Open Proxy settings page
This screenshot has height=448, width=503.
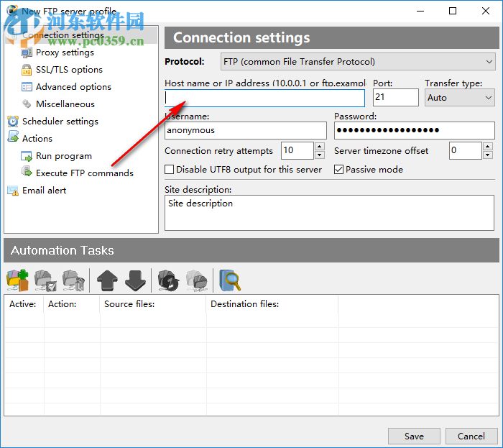click(x=65, y=52)
